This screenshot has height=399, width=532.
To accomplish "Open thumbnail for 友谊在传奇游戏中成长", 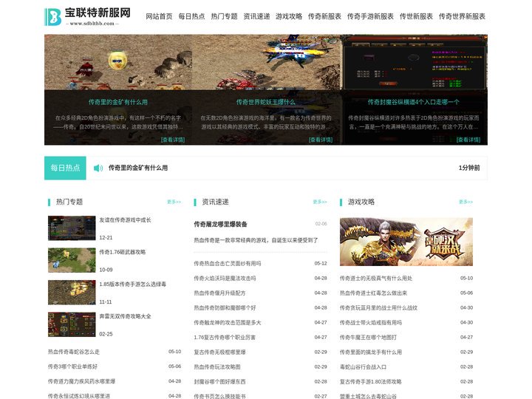I will [x=72, y=228].
